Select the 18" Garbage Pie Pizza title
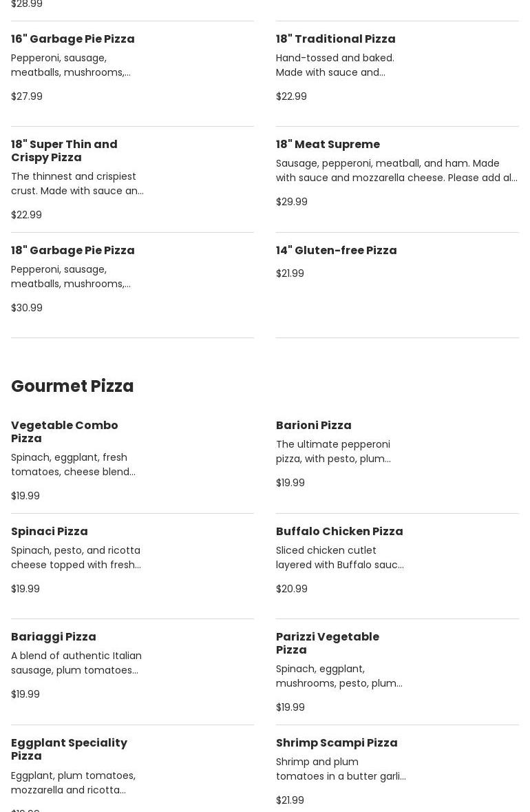The image size is (530, 812). click(x=73, y=251)
